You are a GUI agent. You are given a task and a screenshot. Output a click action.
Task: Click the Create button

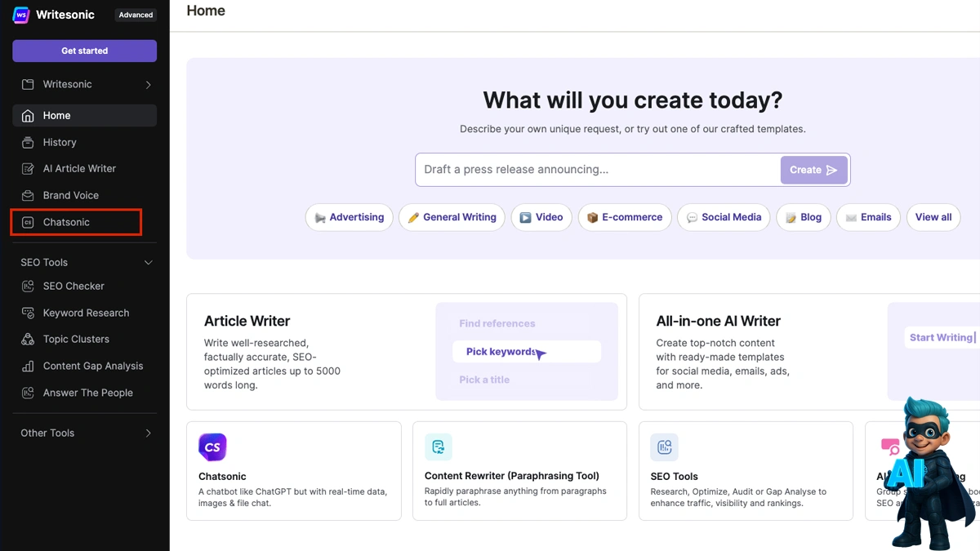pos(814,170)
